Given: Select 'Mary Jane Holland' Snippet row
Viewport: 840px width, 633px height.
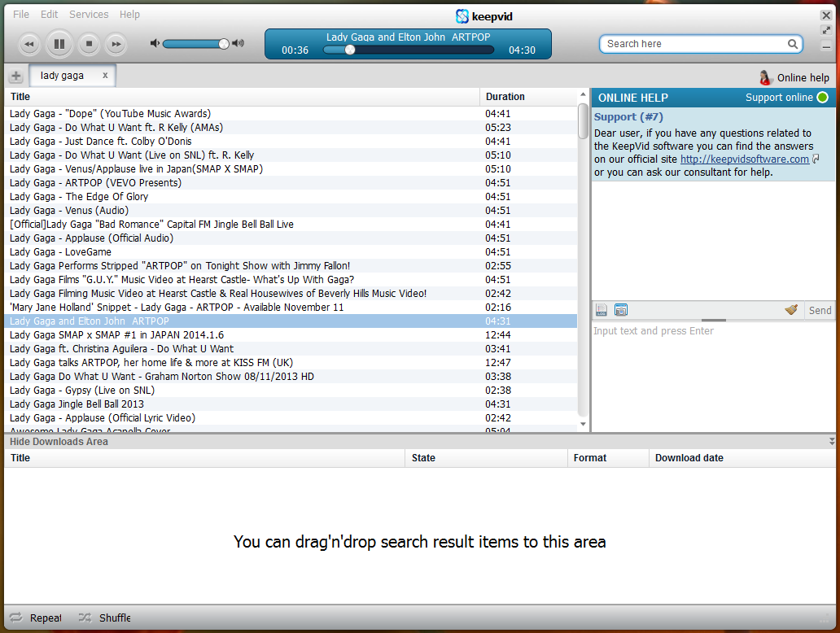Looking at the screenshot, I should tap(291, 308).
